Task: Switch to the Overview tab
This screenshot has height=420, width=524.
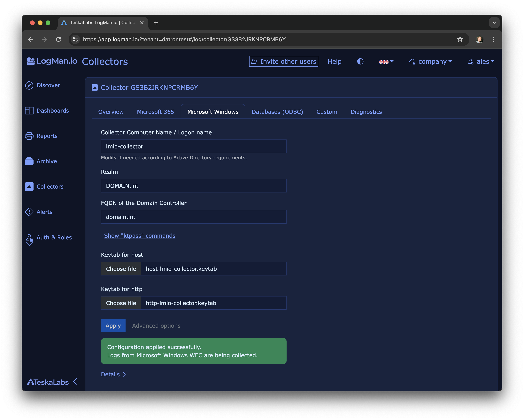Action: click(111, 112)
